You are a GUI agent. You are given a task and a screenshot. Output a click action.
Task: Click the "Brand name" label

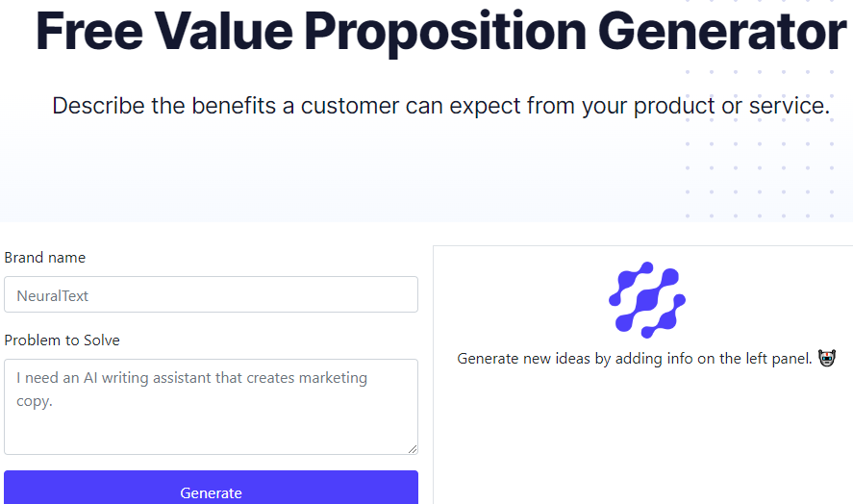click(x=45, y=258)
